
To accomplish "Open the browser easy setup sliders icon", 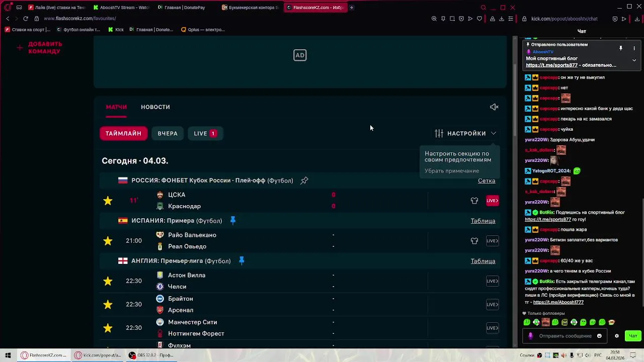I will 510,19.
